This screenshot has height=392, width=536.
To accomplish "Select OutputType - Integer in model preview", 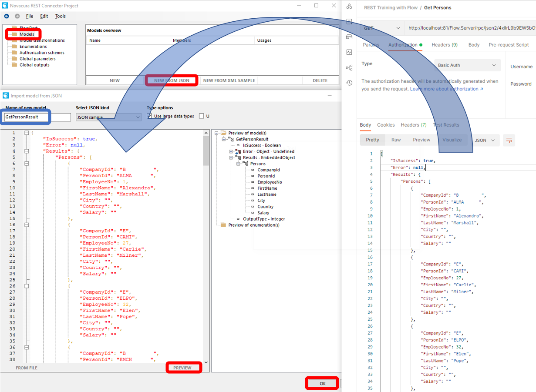I will click(x=264, y=219).
